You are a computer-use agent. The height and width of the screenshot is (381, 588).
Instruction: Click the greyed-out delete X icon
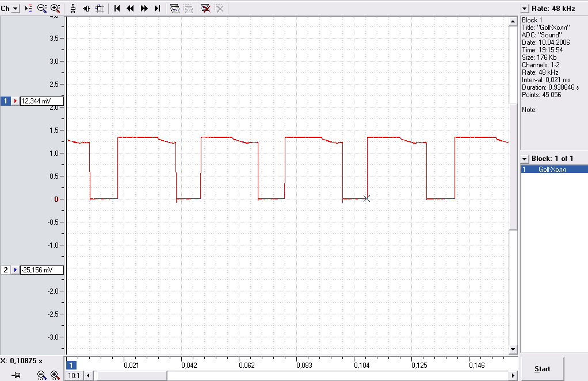(219, 8)
